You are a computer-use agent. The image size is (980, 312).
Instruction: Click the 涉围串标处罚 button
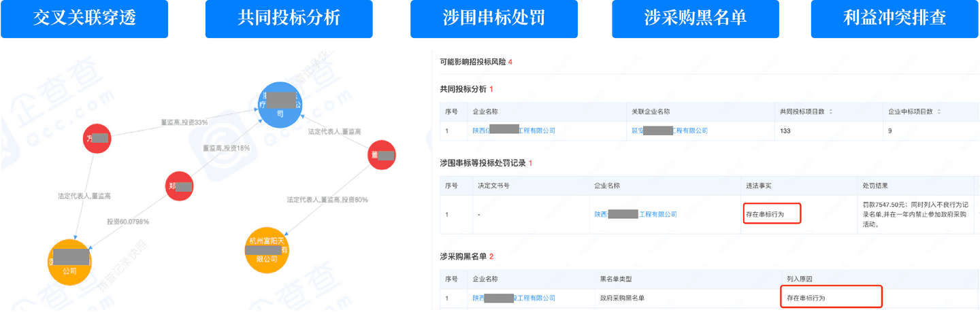click(494, 19)
